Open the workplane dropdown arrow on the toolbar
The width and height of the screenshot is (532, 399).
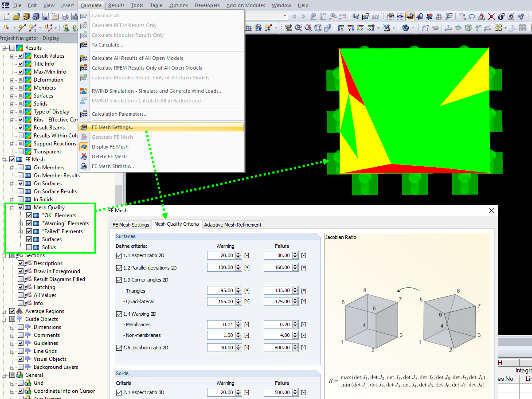(x=413, y=27)
